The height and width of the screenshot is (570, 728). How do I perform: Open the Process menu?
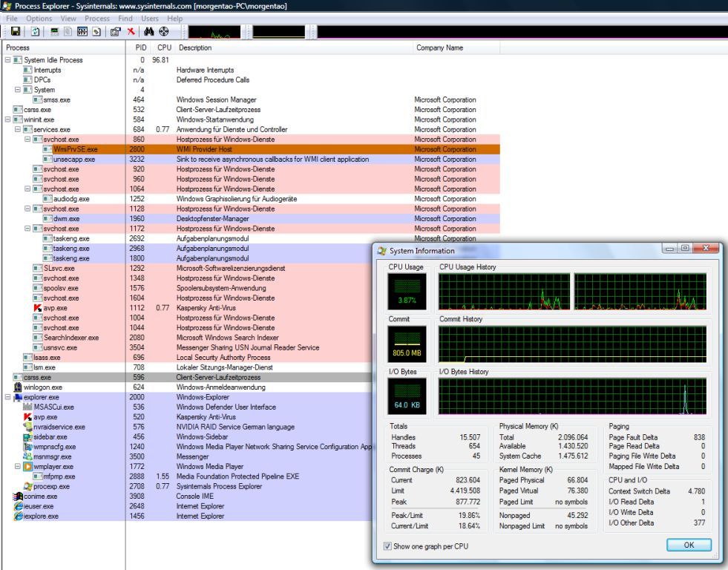[x=97, y=19]
